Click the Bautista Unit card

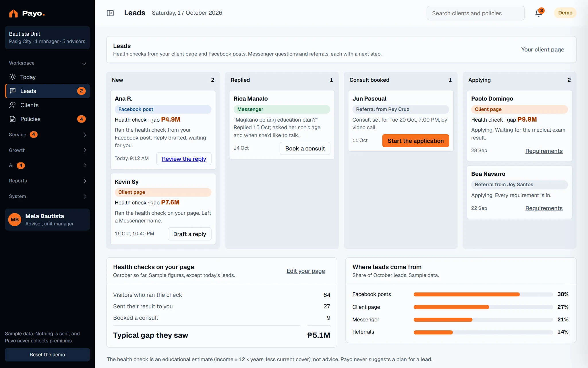[47, 38]
